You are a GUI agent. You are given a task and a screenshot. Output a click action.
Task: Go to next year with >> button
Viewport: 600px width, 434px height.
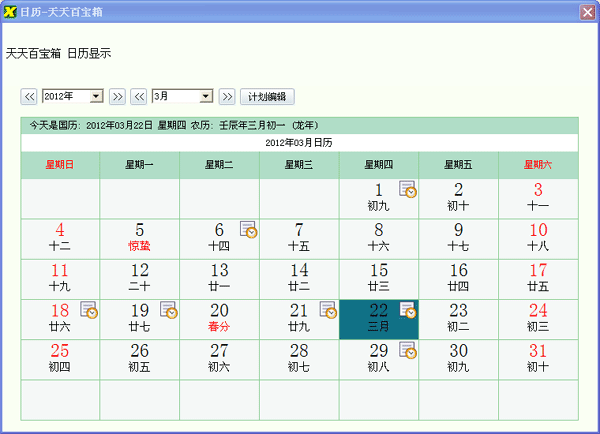pos(117,96)
